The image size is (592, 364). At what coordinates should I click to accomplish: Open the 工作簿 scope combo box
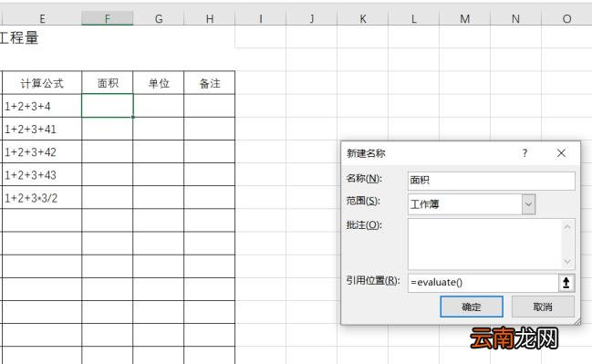472,204
